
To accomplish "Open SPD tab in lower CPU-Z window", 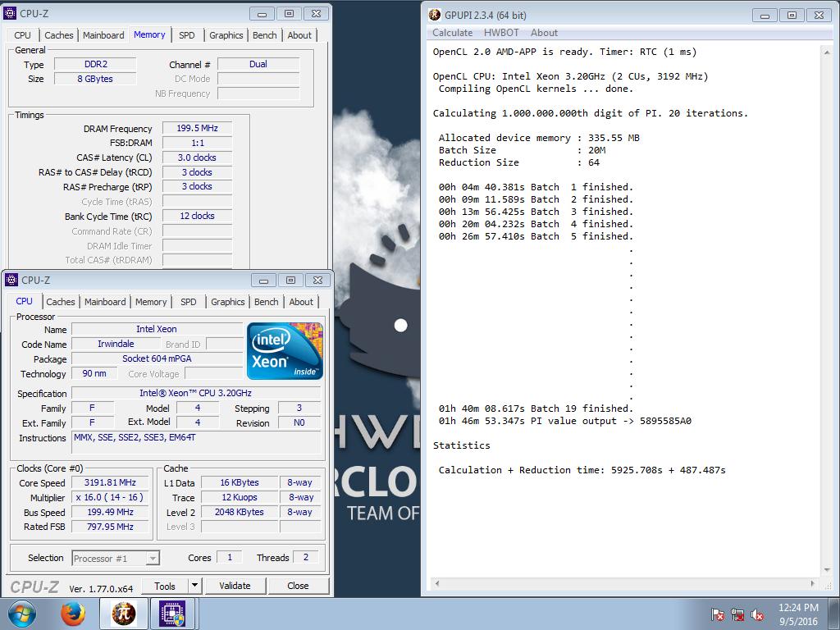I will (x=189, y=302).
